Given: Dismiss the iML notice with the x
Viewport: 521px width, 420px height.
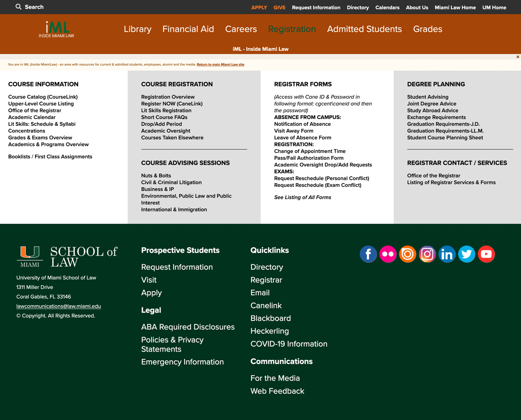Looking at the screenshot, I should (518, 57).
